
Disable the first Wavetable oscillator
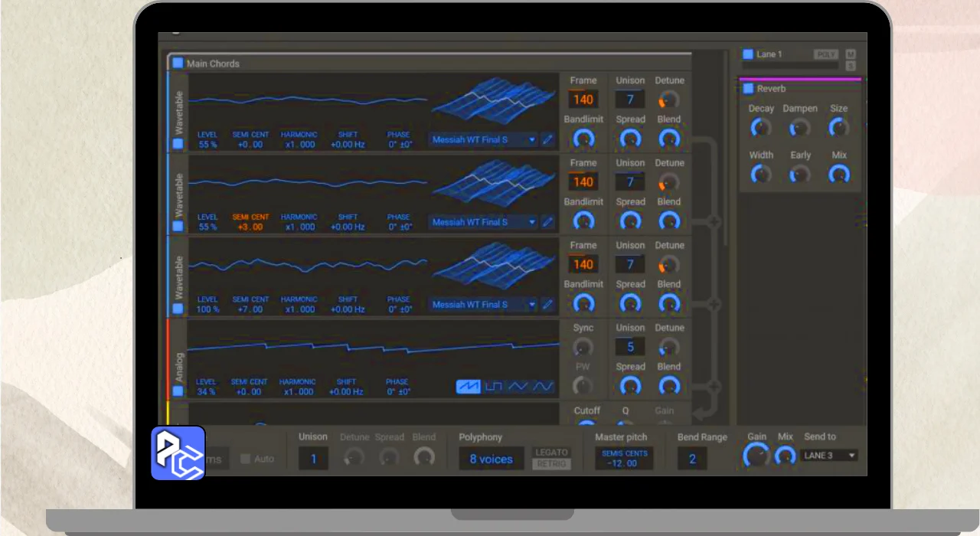(x=178, y=144)
